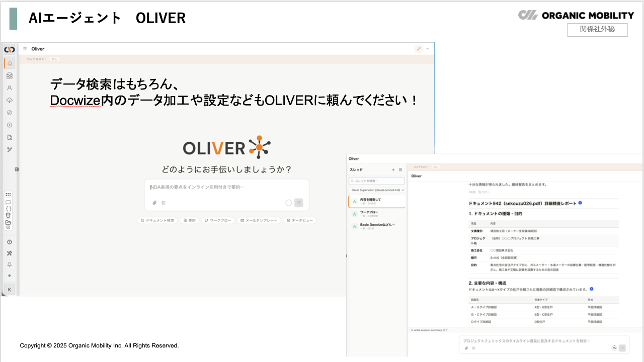644x362 pixels.
Task: Open the Oliver Supervisor model dropdown
Action: [x=377, y=190]
